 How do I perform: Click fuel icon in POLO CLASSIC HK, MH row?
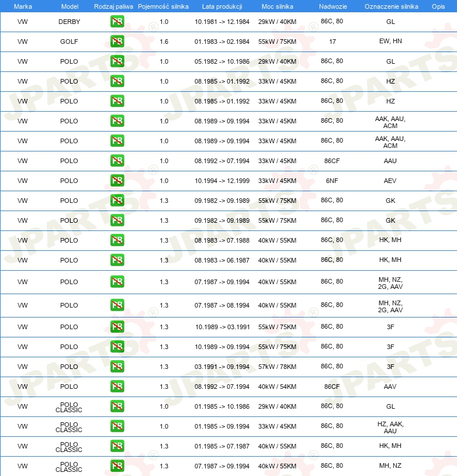point(117,446)
